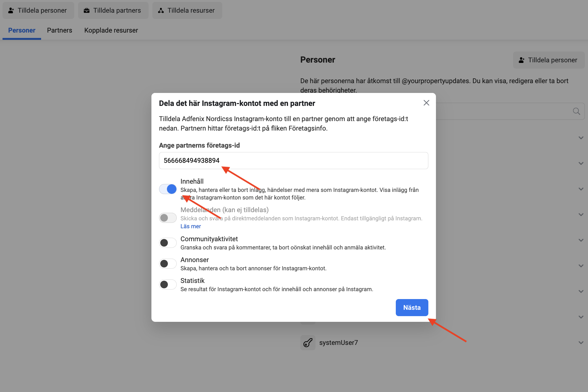Expand the chevron level with the företags-id field

pos(581,163)
